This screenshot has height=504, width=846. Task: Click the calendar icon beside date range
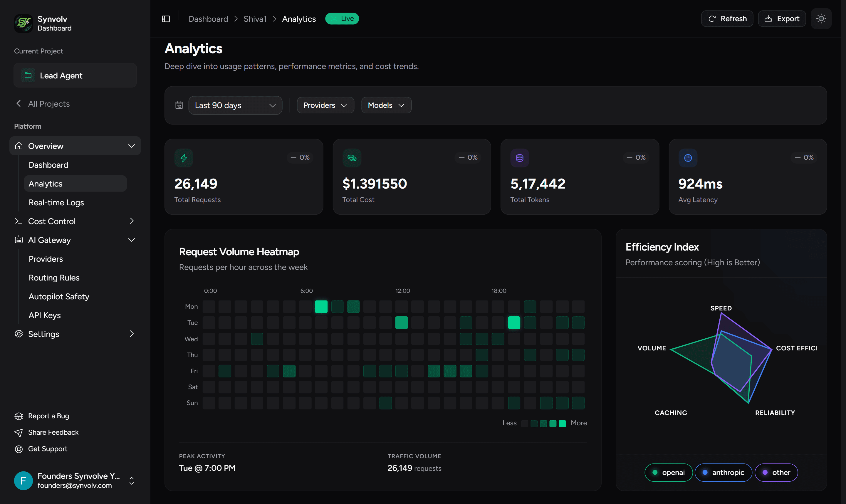(179, 105)
